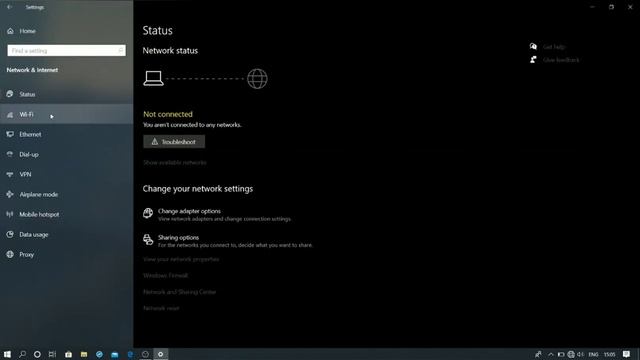The image size is (640, 360).
Task: Open Sharing options
Action: tap(227, 241)
